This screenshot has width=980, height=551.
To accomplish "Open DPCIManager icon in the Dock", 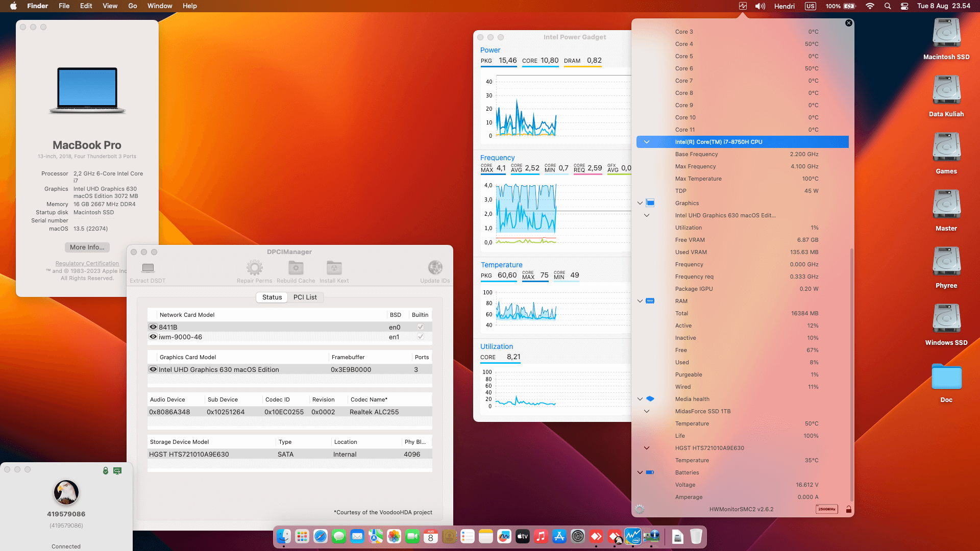I will (x=651, y=536).
